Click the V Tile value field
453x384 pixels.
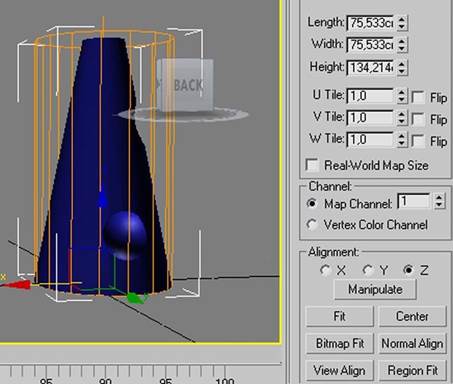(x=370, y=118)
